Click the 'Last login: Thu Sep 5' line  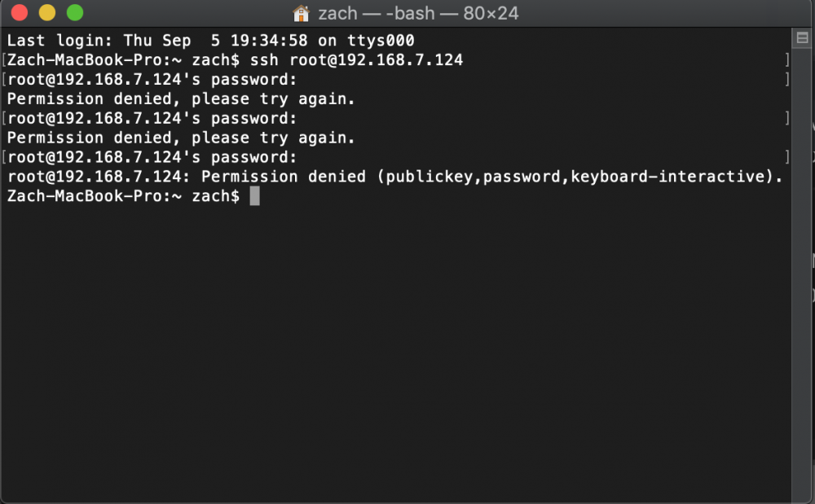(210, 41)
